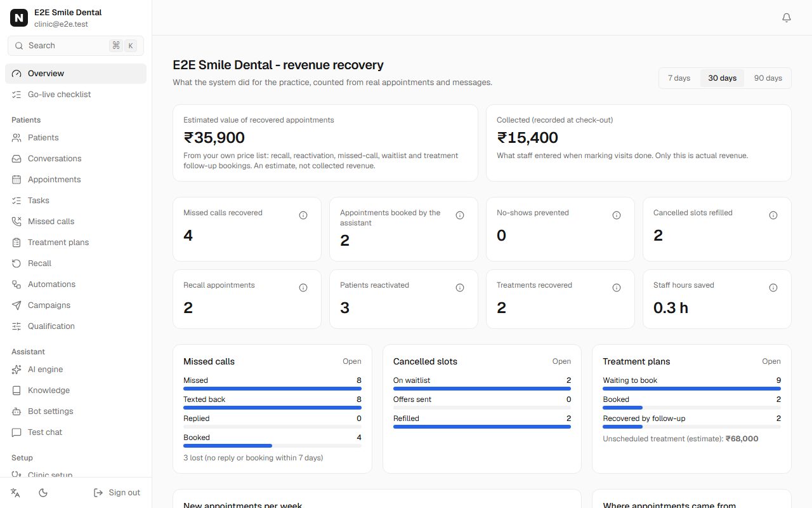The height and width of the screenshot is (508, 812).
Task: Click the language translate icon
Action: coord(16,493)
